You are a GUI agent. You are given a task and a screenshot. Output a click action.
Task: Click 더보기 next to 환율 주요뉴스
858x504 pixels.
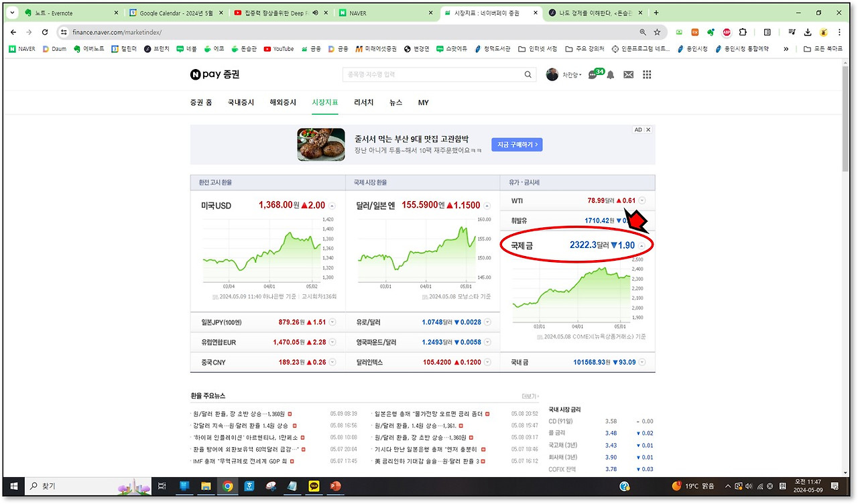pos(530,396)
